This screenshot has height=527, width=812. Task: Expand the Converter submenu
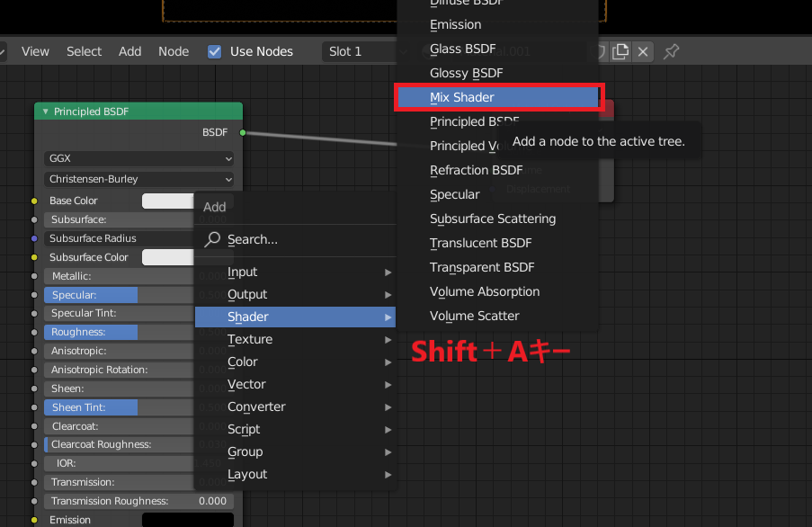click(295, 406)
